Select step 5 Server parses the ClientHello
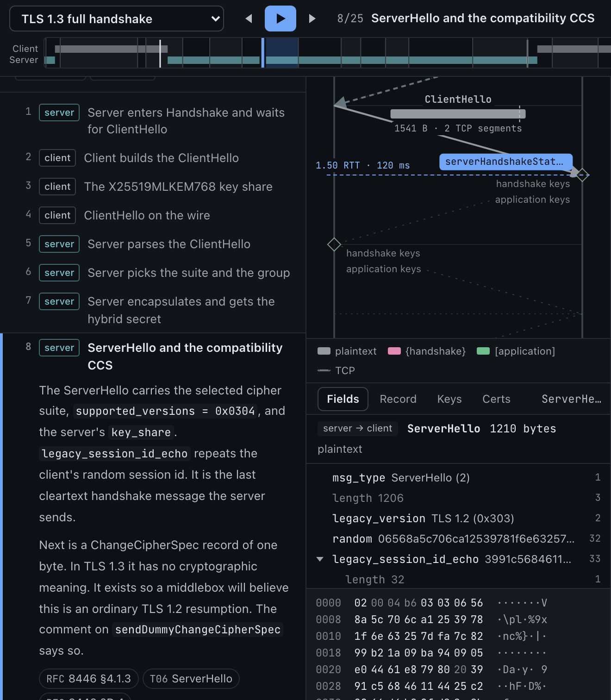 pyautogui.click(x=153, y=244)
